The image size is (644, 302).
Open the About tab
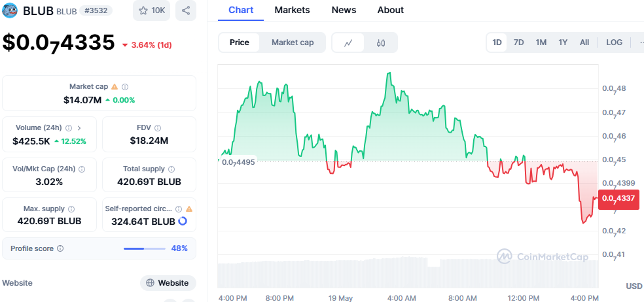click(391, 10)
